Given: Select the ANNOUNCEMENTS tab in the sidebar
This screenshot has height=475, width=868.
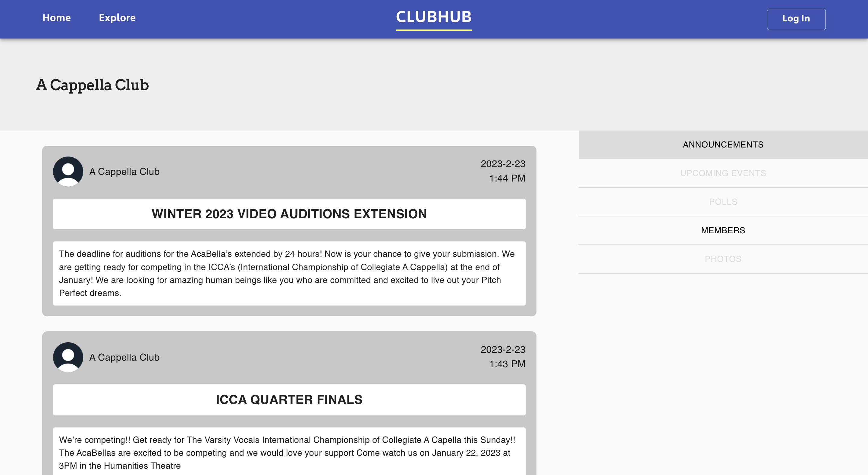Looking at the screenshot, I should point(723,145).
